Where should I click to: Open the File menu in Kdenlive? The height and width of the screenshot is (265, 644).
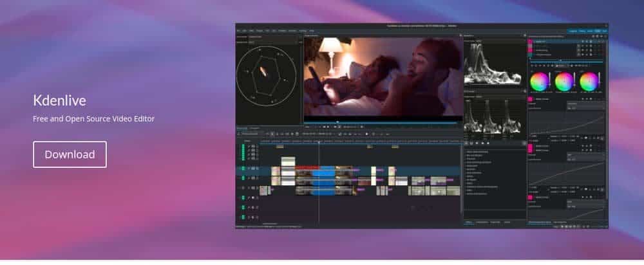(239, 31)
